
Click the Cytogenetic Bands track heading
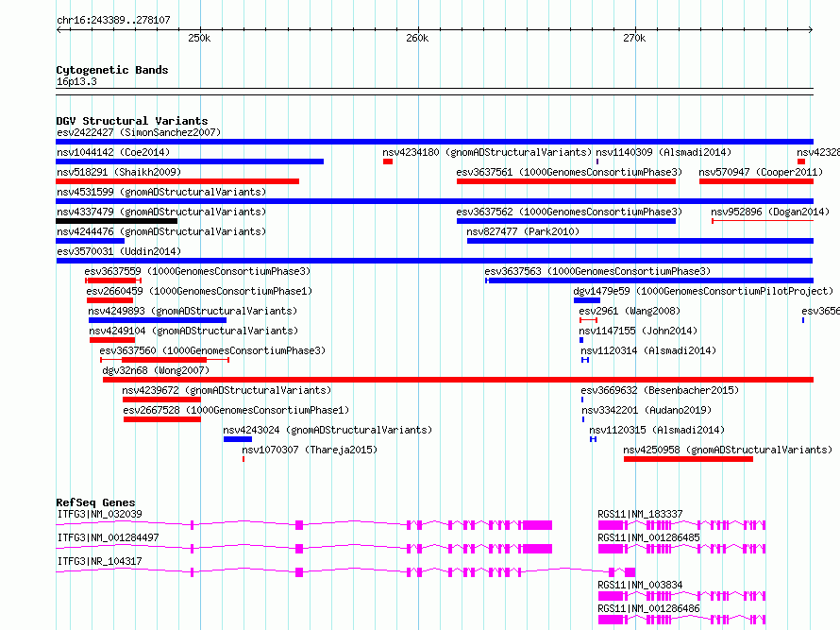point(112,70)
